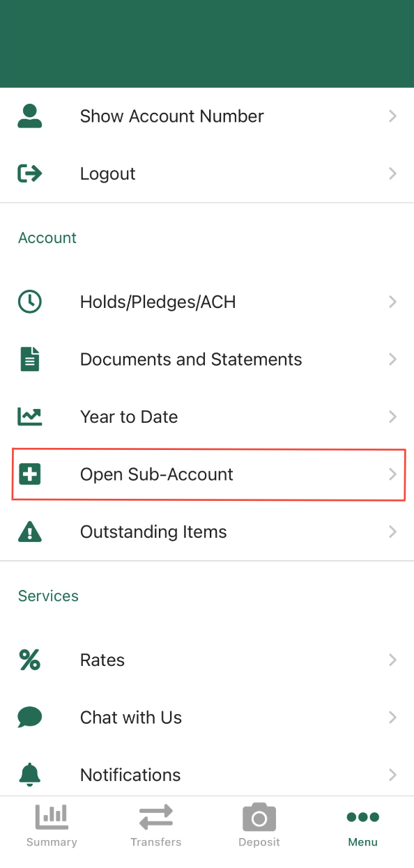Tap the bell icon for Notifications
The image size is (414, 868).
(30, 775)
